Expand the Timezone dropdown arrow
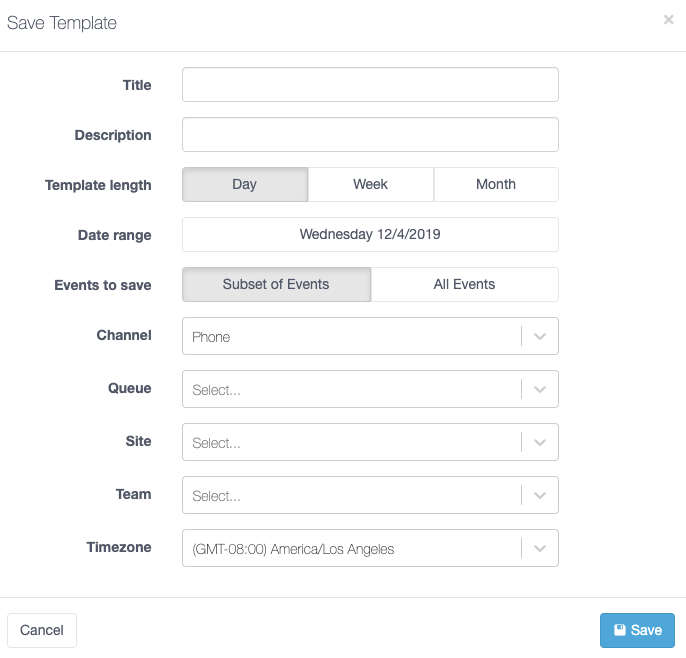 pyautogui.click(x=540, y=549)
